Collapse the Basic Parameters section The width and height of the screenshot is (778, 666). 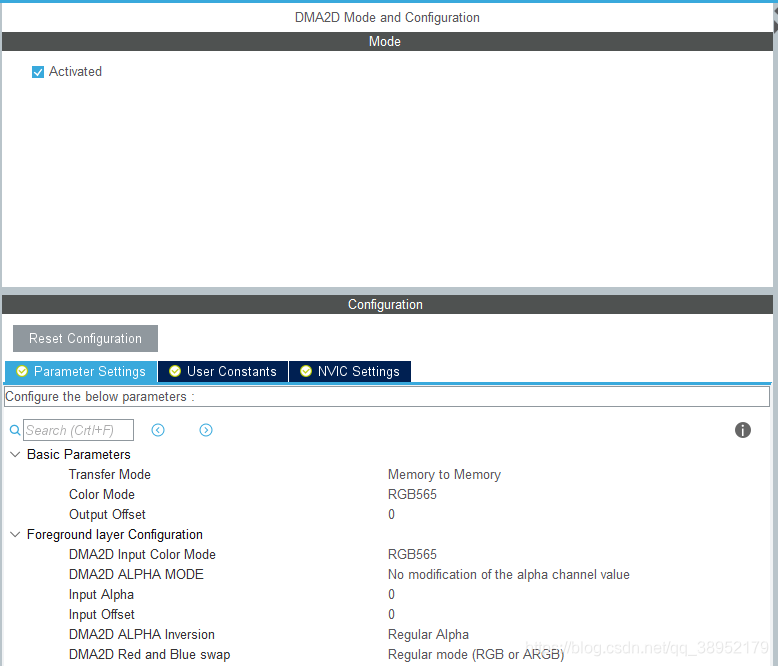pyautogui.click(x=15, y=454)
